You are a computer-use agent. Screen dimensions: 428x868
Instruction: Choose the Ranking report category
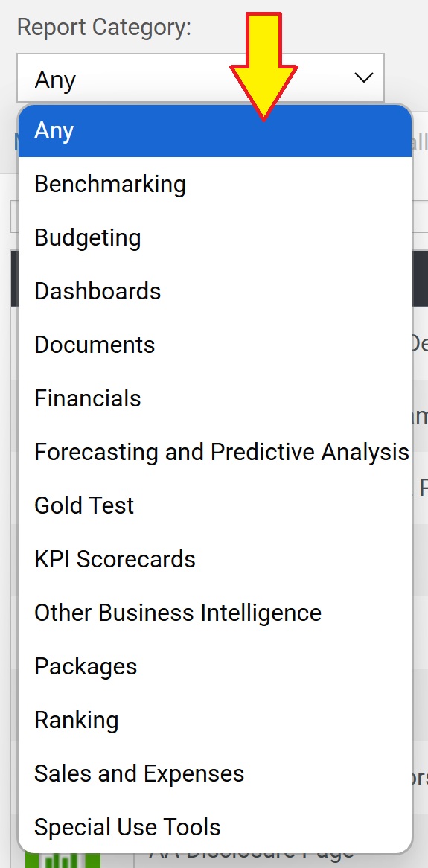(x=215, y=721)
